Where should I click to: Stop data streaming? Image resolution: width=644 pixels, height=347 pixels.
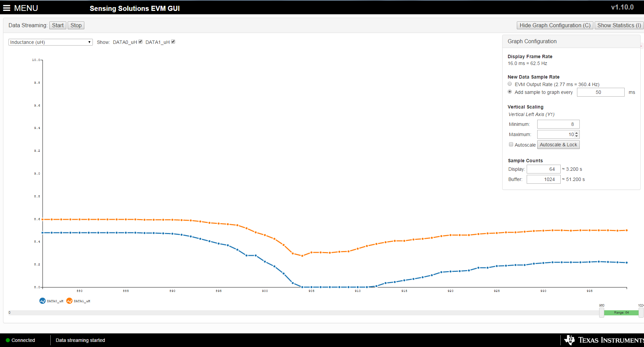pyautogui.click(x=76, y=26)
